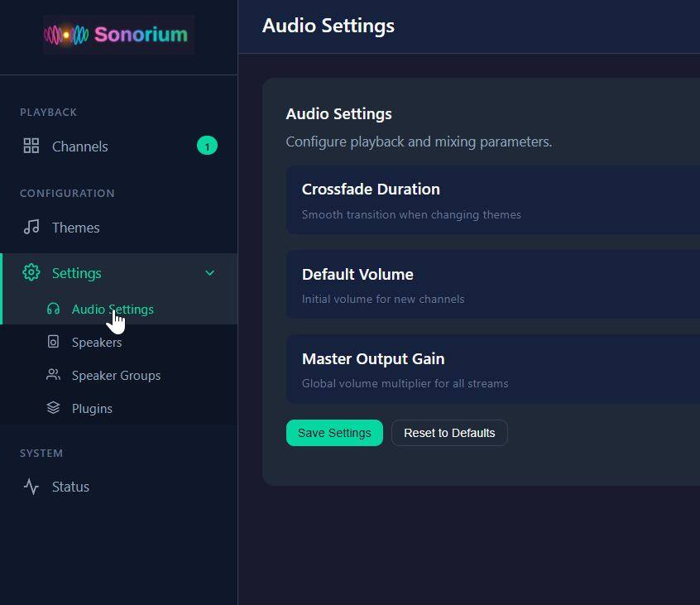Select Speakers in the Settings submenu
The image size is (700, 605).
[x=97, y=343]
